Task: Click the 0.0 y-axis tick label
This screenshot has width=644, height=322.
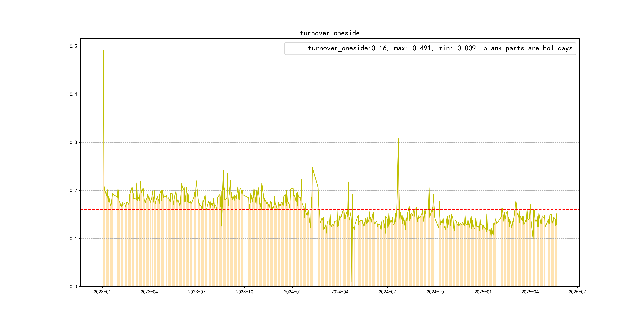Action: click(x=73, y=287)
